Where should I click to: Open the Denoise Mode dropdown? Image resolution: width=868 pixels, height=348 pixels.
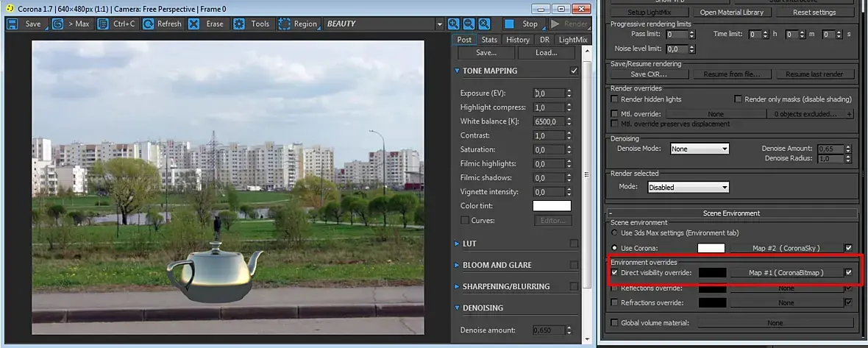click(699, 149)
